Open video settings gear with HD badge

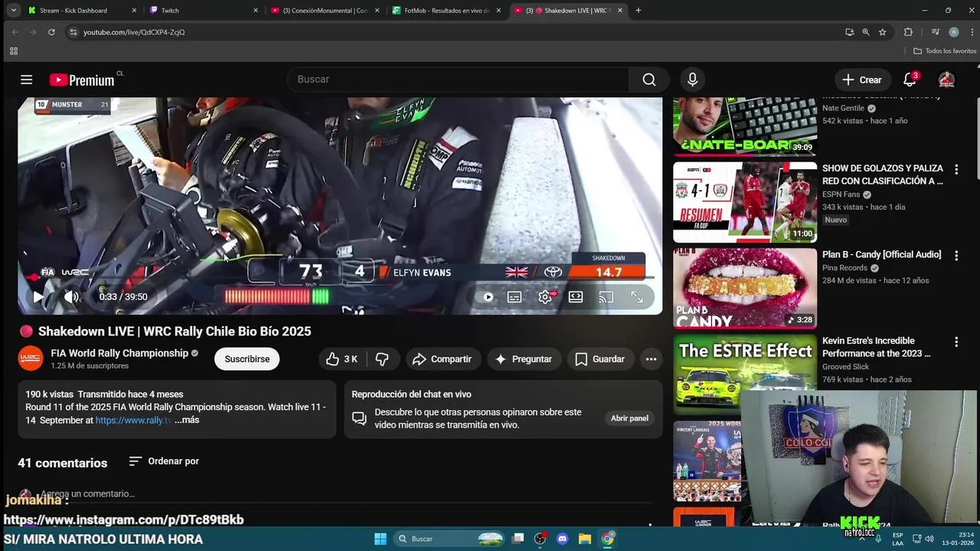point(545,297)
